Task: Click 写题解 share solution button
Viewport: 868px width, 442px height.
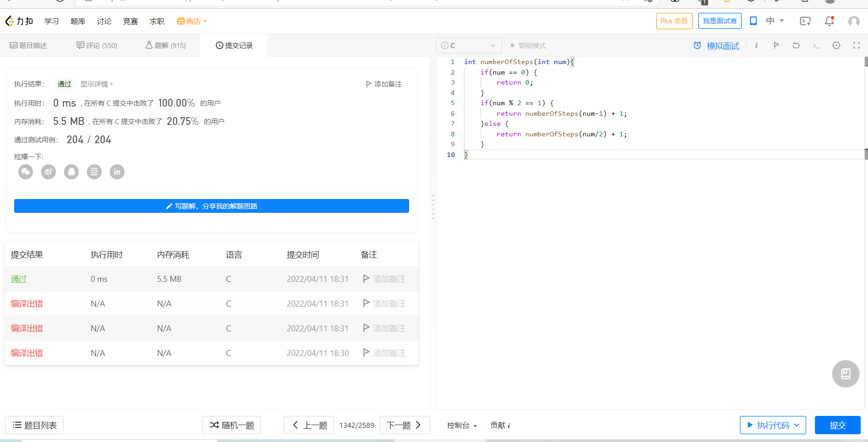Action: [x=211, y=206]
